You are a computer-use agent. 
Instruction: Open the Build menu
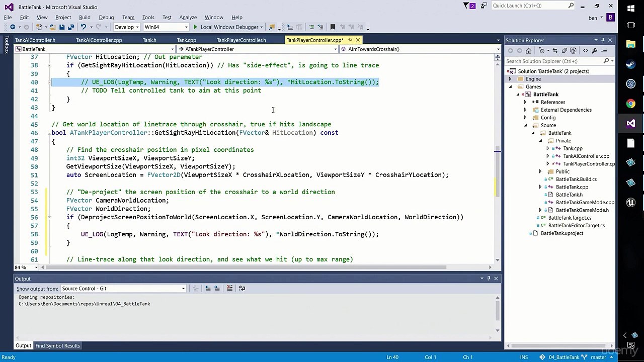[x=85, y=17]
